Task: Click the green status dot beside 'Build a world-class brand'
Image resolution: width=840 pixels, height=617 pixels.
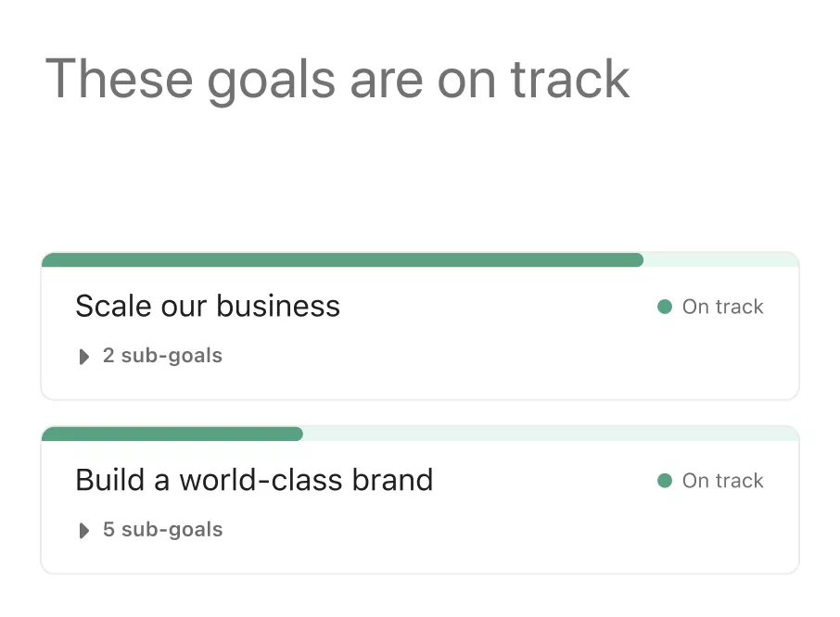Action: (665, 481)
